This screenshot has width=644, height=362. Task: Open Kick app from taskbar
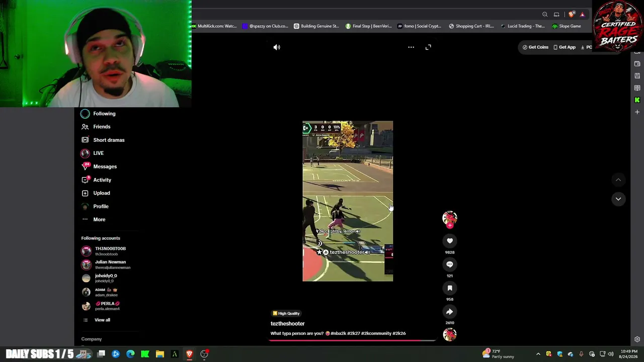click(145, 354)
